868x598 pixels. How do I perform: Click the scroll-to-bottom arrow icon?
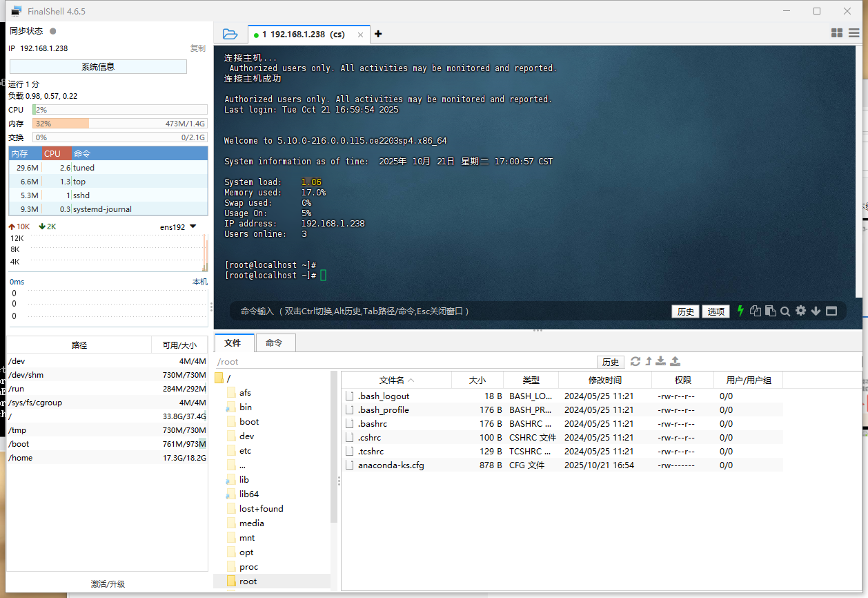(x=816, y=311)
